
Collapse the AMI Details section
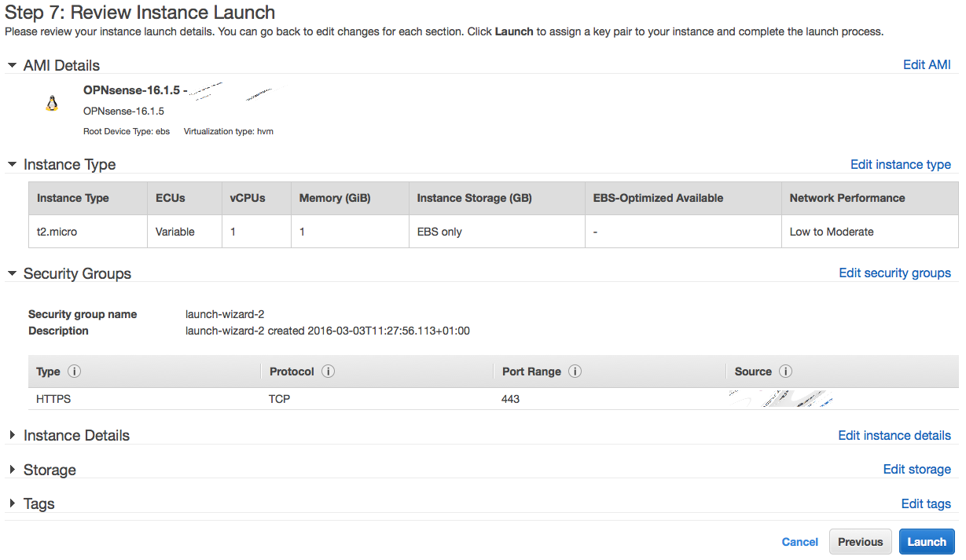pyautogui.click(x=12, y=65)
